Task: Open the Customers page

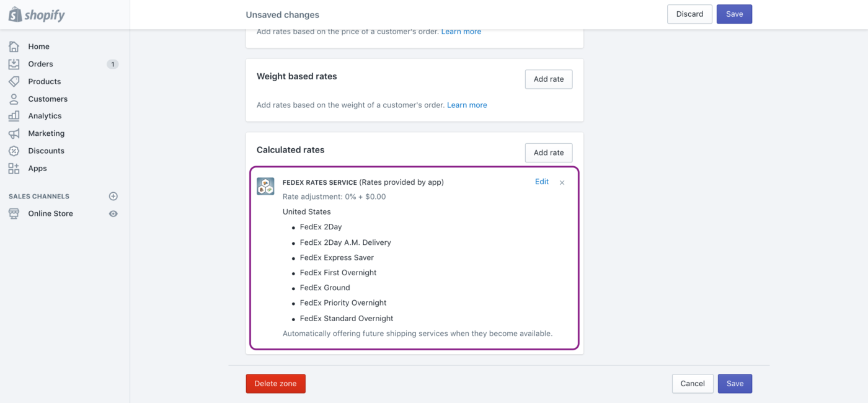Action: pos(46,99)
